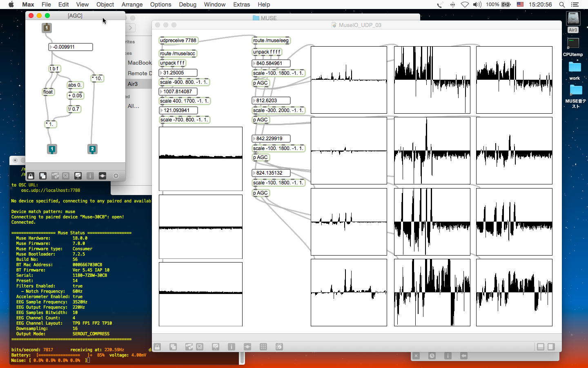This screenshot has height=368, width=588.
Task: Click the first p AGC subpatcher object
Action: tap(261, 83)
